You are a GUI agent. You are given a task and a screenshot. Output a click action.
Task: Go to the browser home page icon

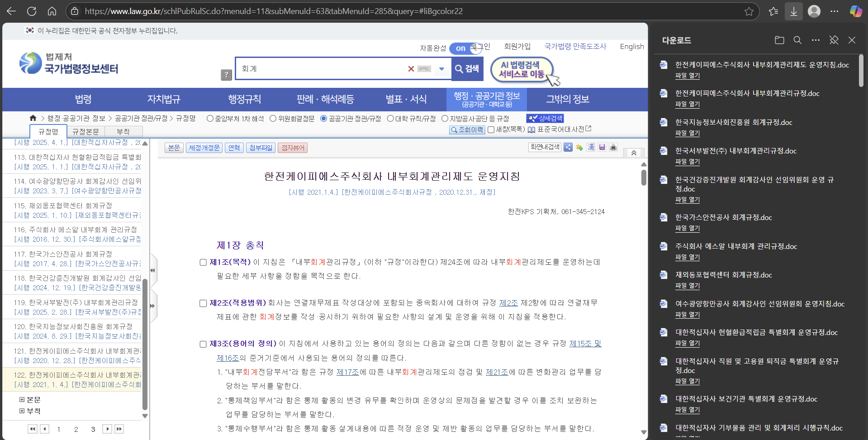point(52,11)
